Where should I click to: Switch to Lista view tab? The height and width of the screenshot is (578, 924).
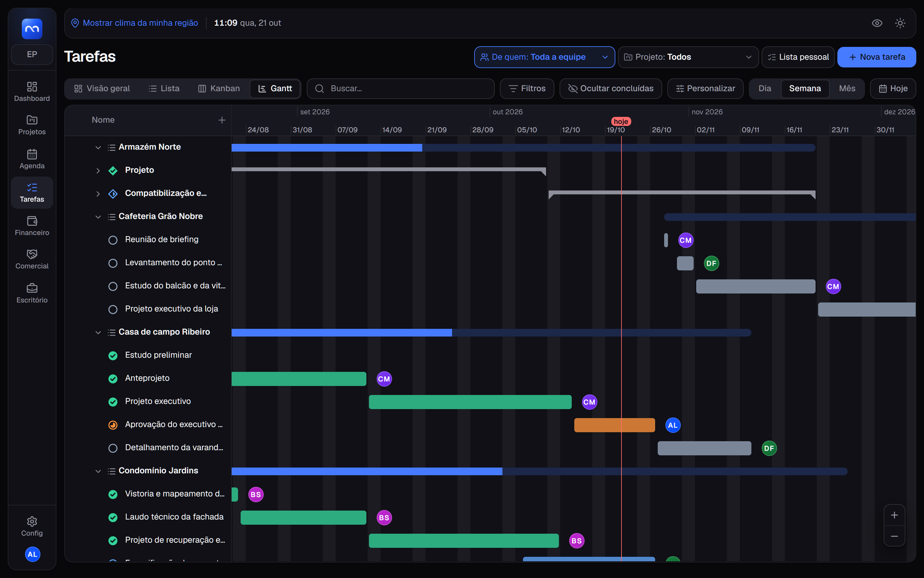coord(164,88)
